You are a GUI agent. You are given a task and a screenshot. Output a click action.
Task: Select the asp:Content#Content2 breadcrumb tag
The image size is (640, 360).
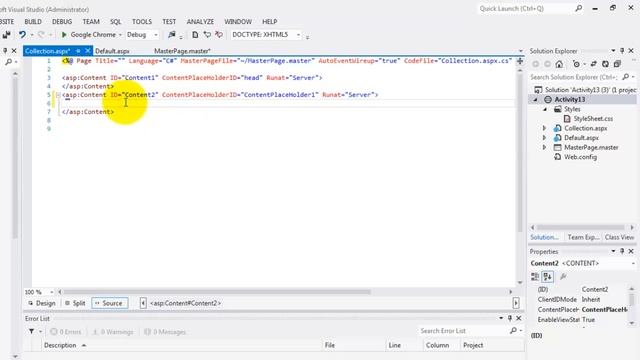point(185,303)
